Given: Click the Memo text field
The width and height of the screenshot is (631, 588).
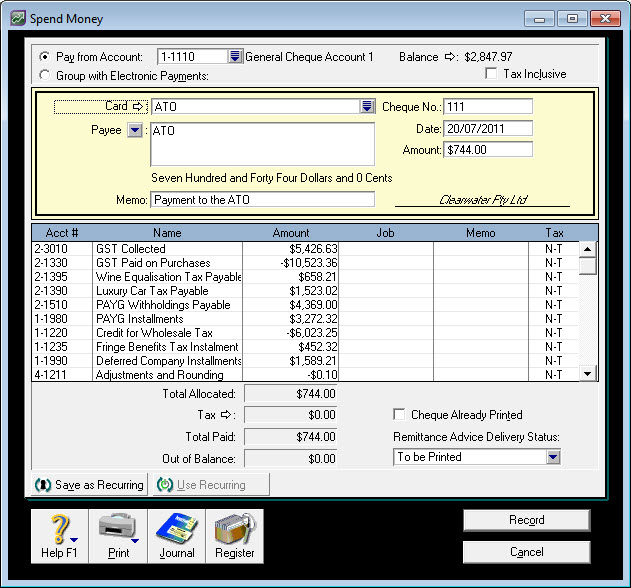Looking at the screenshot, I should click(x=262, y=200).
